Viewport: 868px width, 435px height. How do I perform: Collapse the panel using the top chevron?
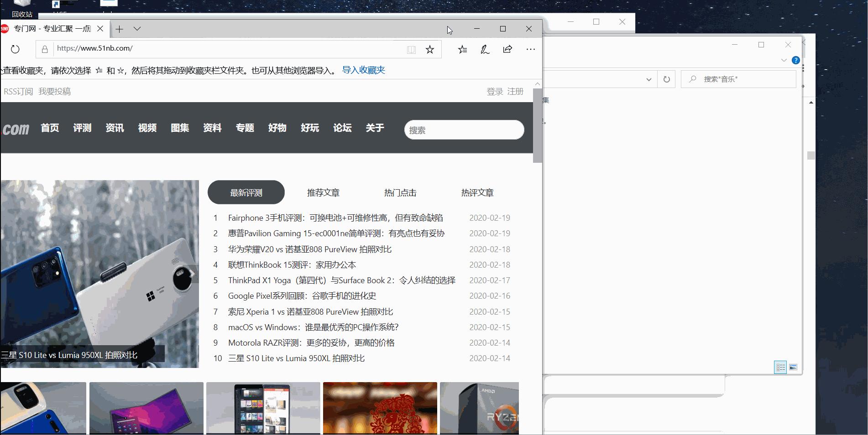tap(784, 60)
